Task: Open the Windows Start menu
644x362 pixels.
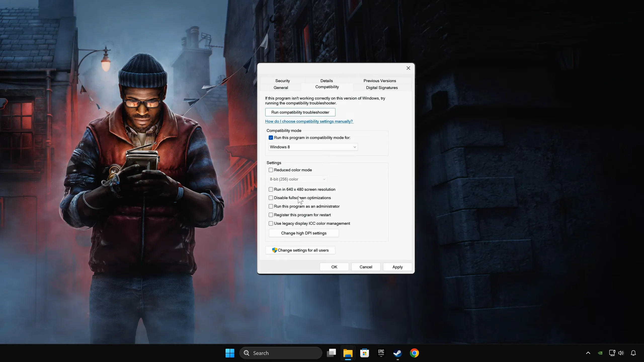Action: 230,353
